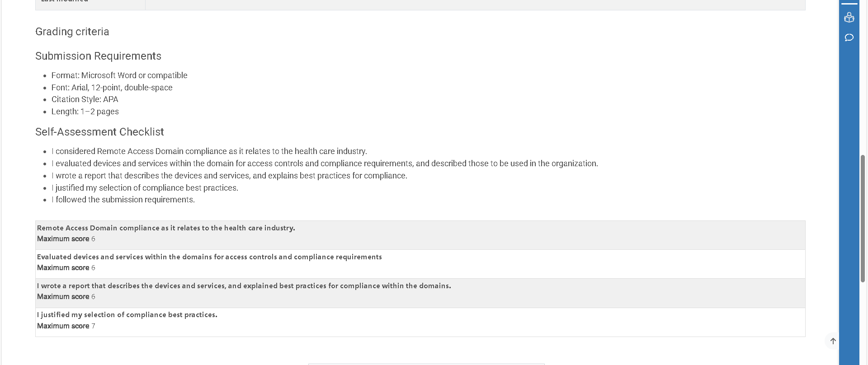The height and width of the screenshot is (365, 868).
Task: Click the Font: Arial, 12-point bullet
Action: 112,88
